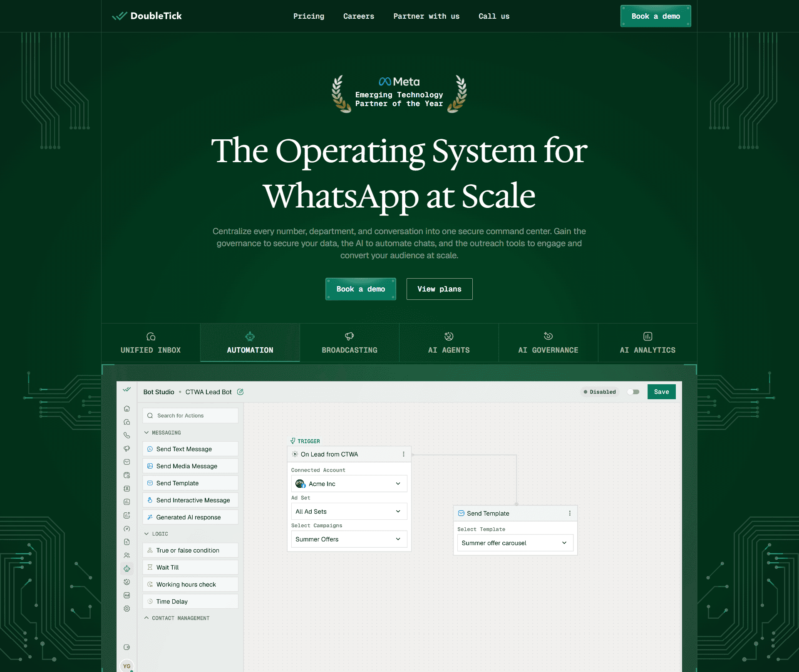The image size is (799, 672).
Task: Open the megaphone broadcast icon in sidebar
Action: tap(127, 448)
